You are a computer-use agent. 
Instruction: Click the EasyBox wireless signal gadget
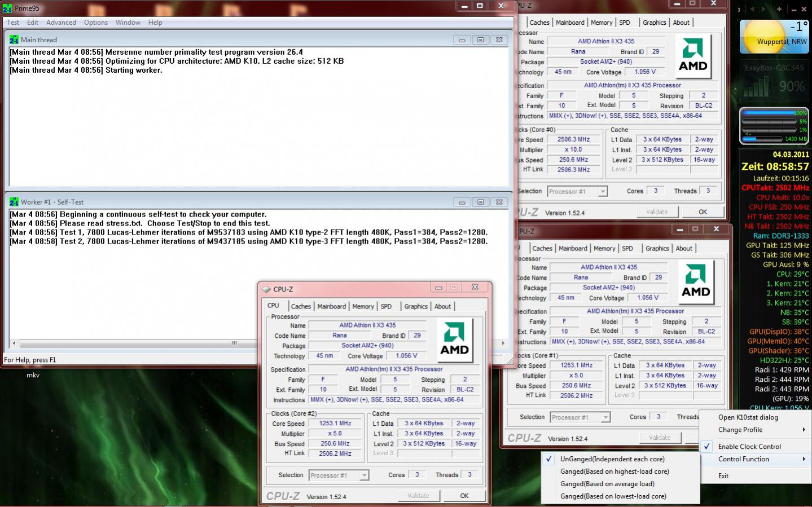click(x=774, y=81)
